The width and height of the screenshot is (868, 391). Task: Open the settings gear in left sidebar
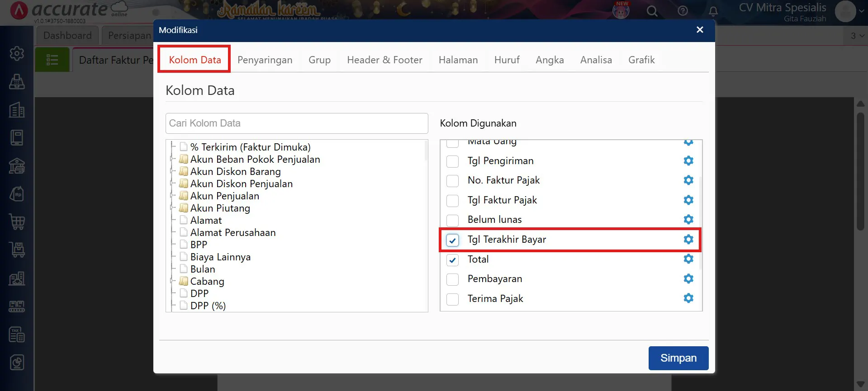point(17,53)
